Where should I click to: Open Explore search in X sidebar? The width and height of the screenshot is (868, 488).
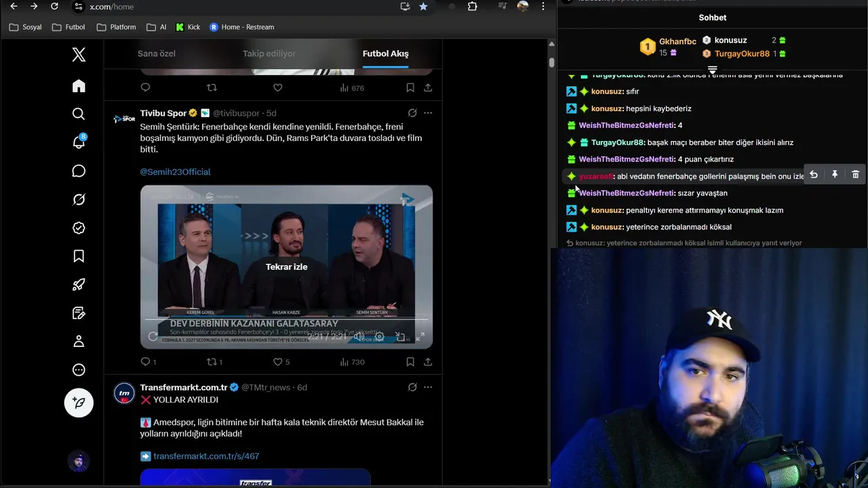(79, 114)
